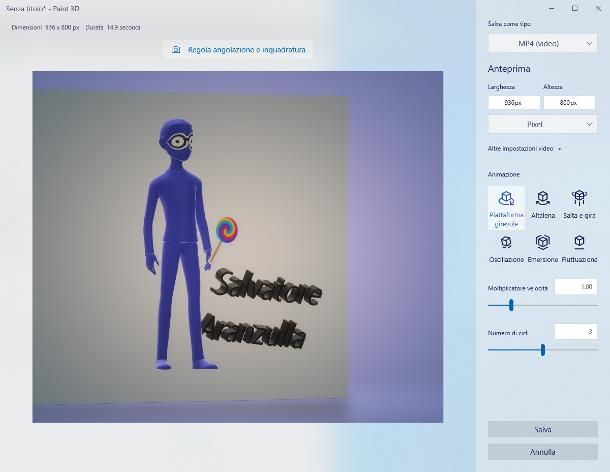
Task: Click the Annulla button
Action: [543, 452]
